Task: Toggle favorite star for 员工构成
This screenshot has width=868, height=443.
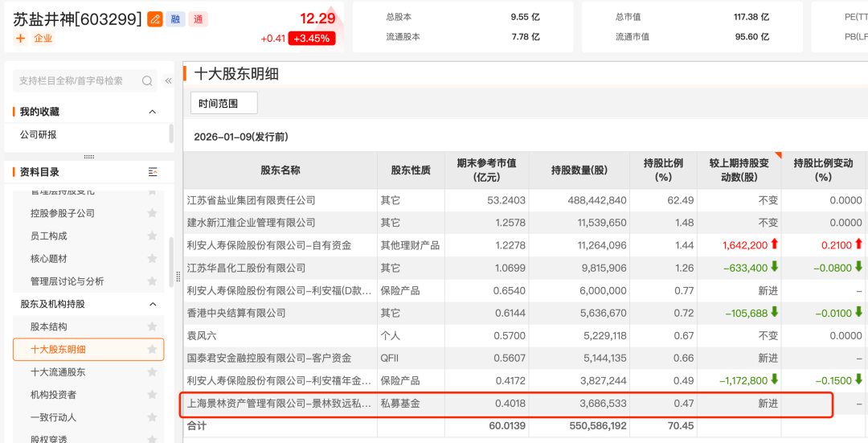Action: tap(152, 236)
